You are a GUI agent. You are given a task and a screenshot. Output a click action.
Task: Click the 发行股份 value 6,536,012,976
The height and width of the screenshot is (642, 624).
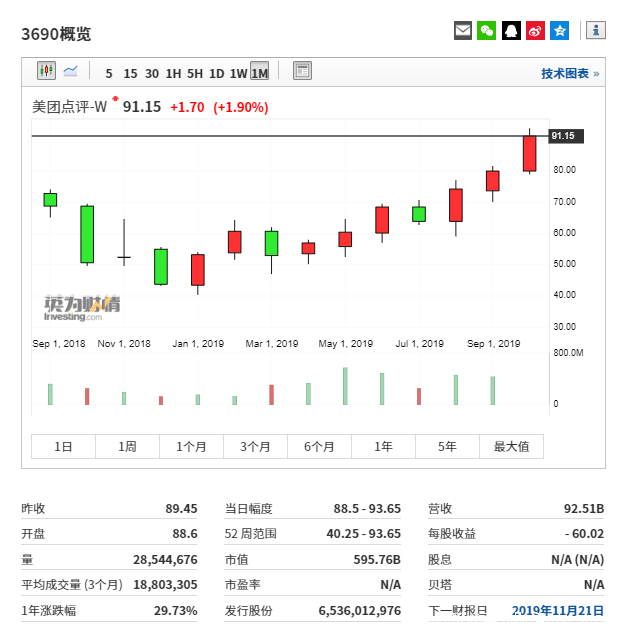359,610
